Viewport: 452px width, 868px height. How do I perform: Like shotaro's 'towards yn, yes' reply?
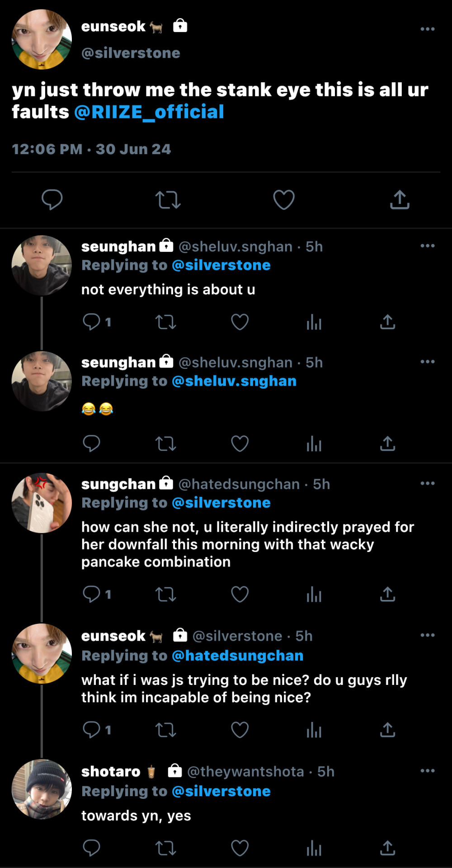[240, 848]
